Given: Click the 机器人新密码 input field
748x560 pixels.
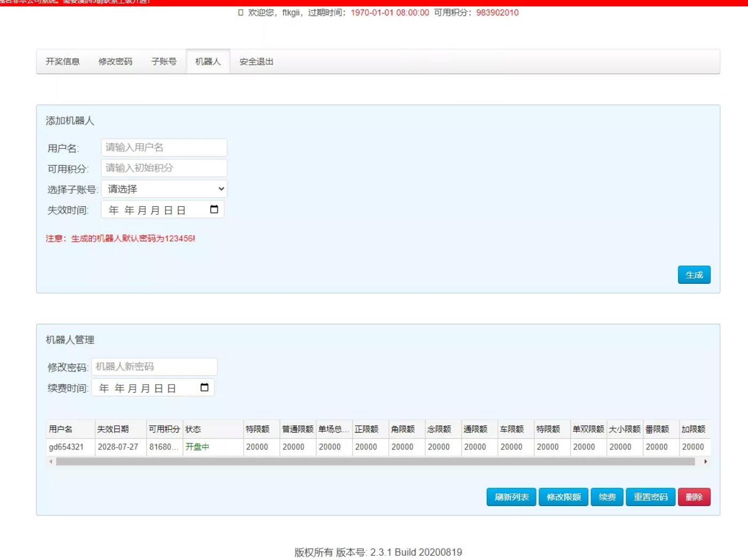Looking at the screenshot, I should pyautogui.click(x=154, y=367).
